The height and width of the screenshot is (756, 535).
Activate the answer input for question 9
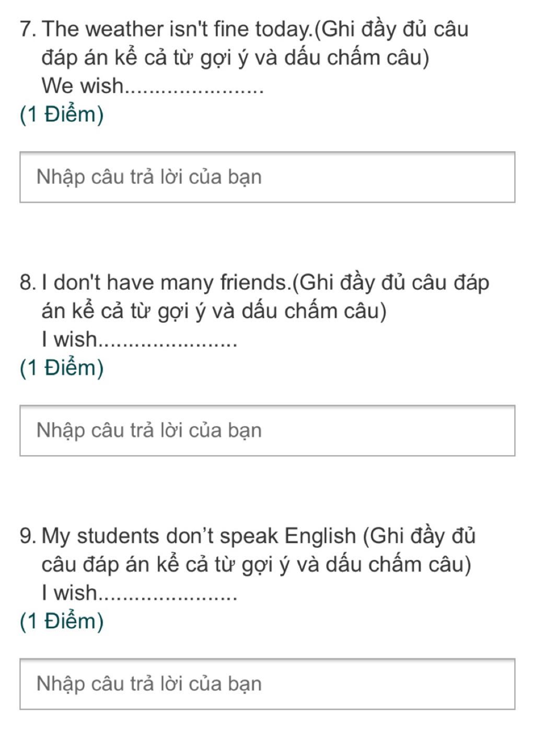pyautogui.click(x=267, y=684)
